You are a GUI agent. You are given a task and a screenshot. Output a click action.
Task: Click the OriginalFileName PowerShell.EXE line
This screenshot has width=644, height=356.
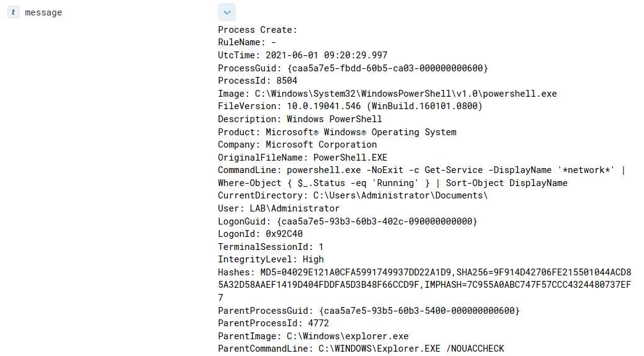[303, 158]
